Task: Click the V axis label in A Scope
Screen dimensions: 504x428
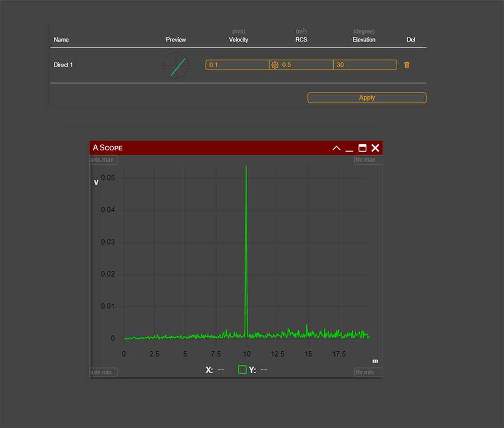Action: tap(96, 182)
